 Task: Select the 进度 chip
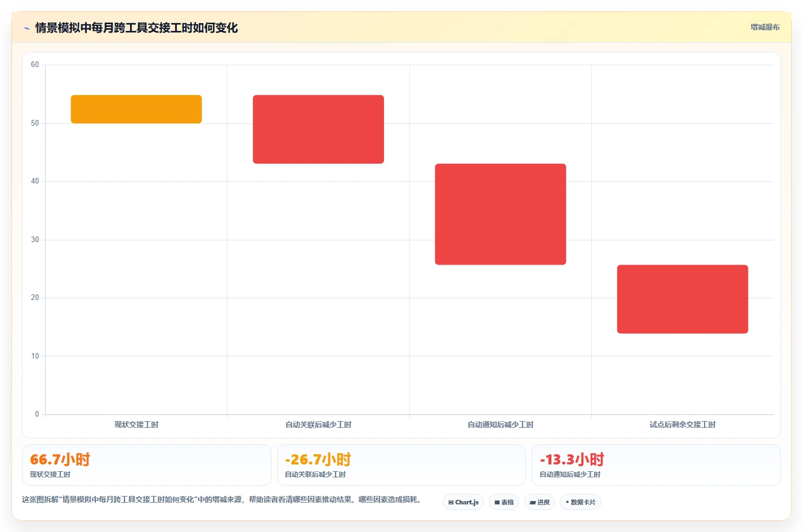click(x=539, y=502)
